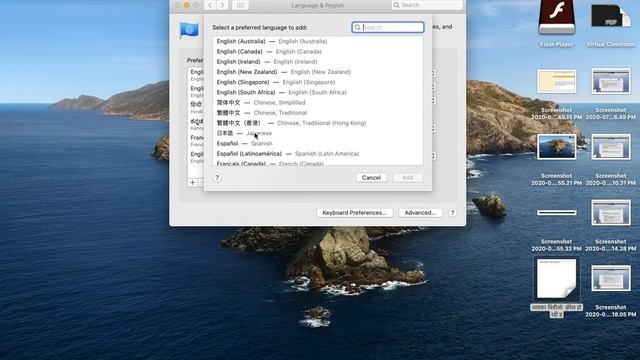Select Español — Spanish row

pos(318,143)
